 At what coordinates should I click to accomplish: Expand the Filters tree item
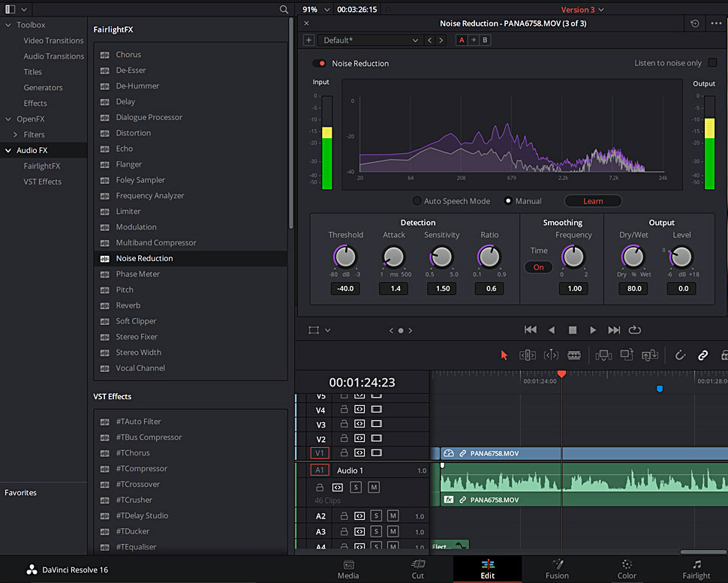pos(15,134)
